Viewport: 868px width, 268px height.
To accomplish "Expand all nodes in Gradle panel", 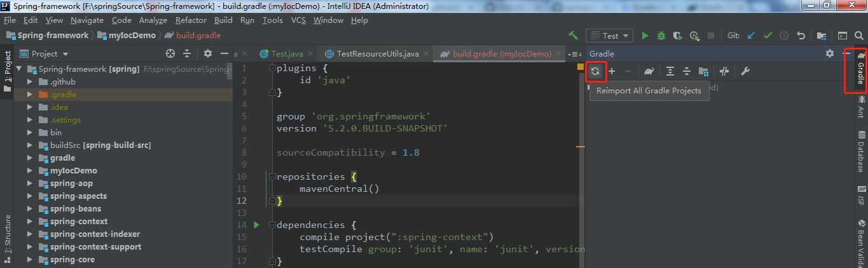I will tap(670, 71).
